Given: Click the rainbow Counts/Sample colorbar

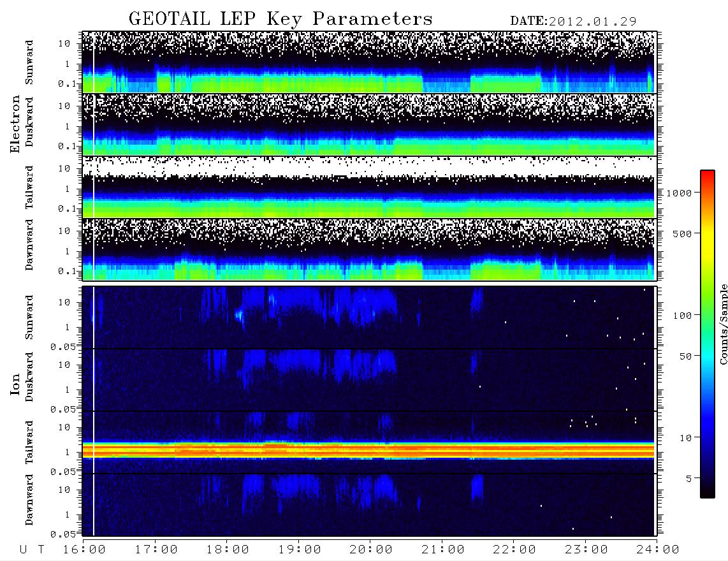Looking at the screenshot, I should click(x=707, y=334).
